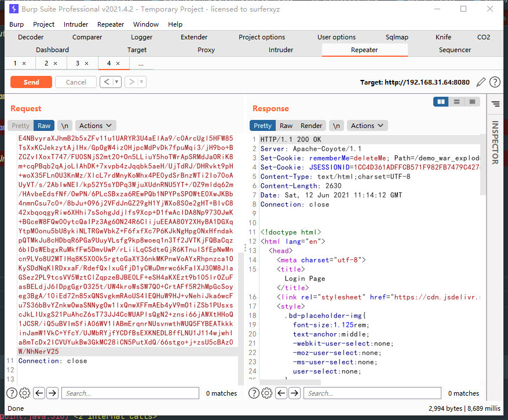Open response search help icon
The width and height of the screenshot is (508, 420).
coord(254,393)
